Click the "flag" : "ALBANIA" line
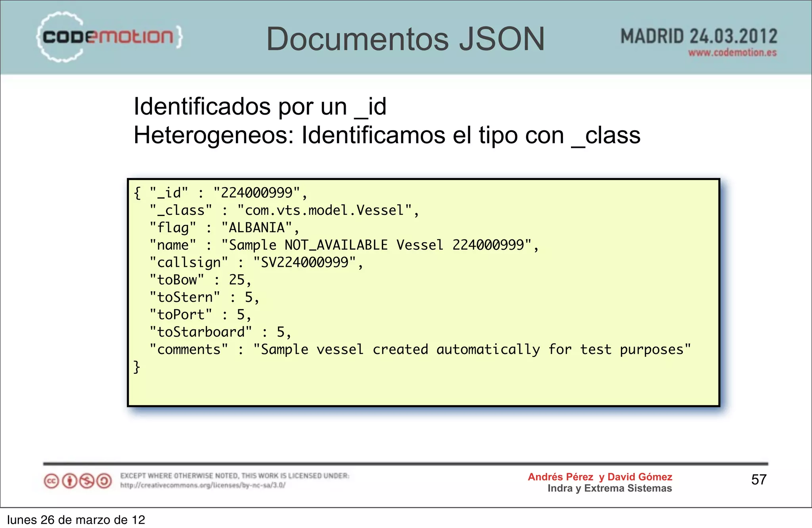 coord(224,228)
